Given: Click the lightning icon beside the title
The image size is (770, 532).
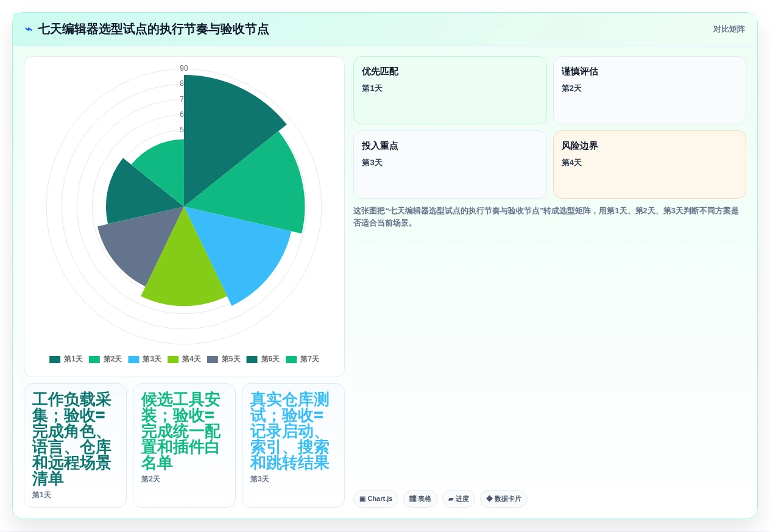Looking at the screenshot, I should coord(29,29).
